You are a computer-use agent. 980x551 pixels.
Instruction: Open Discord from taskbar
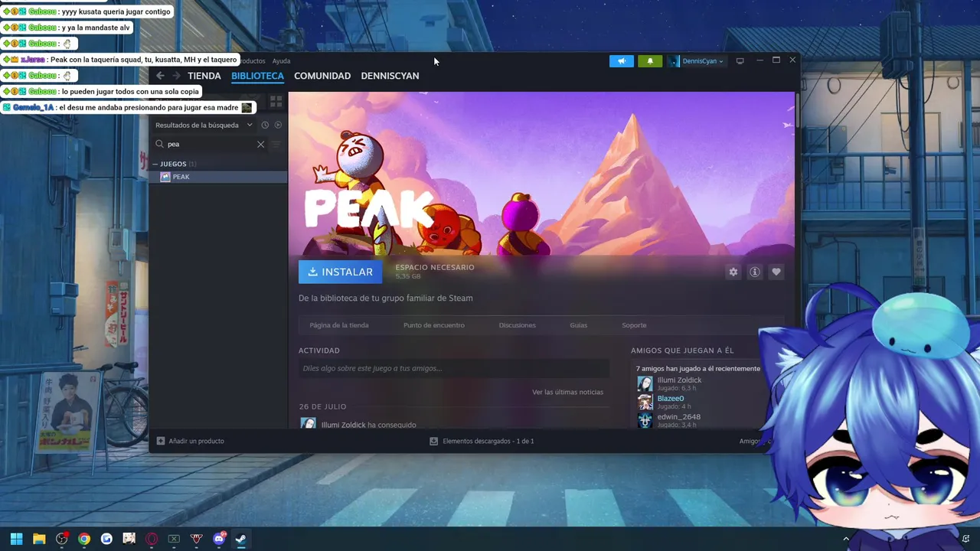click(x=219, y=539)
